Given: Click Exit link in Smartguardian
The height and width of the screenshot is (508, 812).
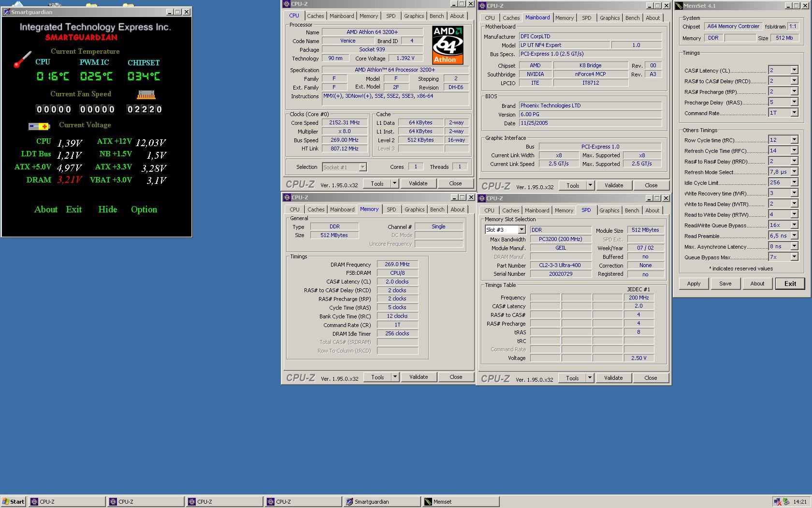Looking at the screenshot, I should [74, 209].
